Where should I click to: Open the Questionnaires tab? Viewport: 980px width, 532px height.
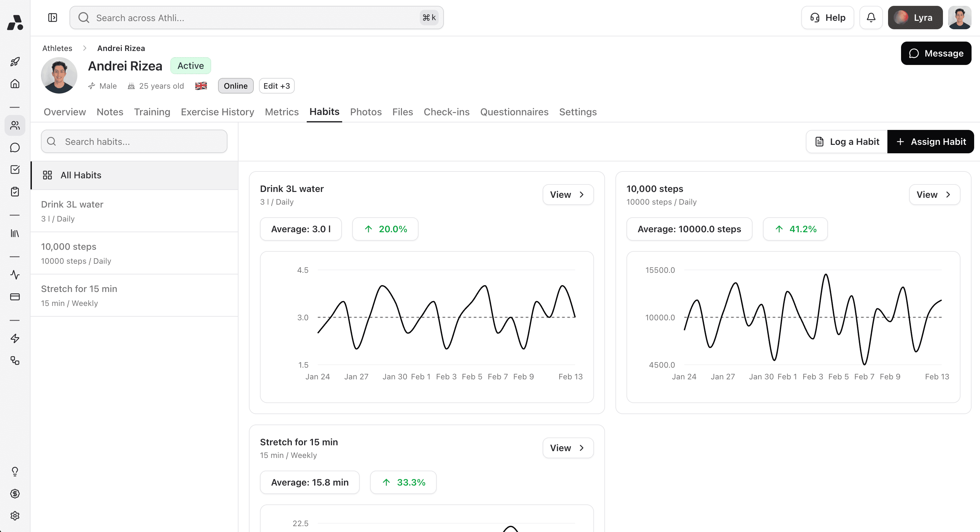coord(514,112)
